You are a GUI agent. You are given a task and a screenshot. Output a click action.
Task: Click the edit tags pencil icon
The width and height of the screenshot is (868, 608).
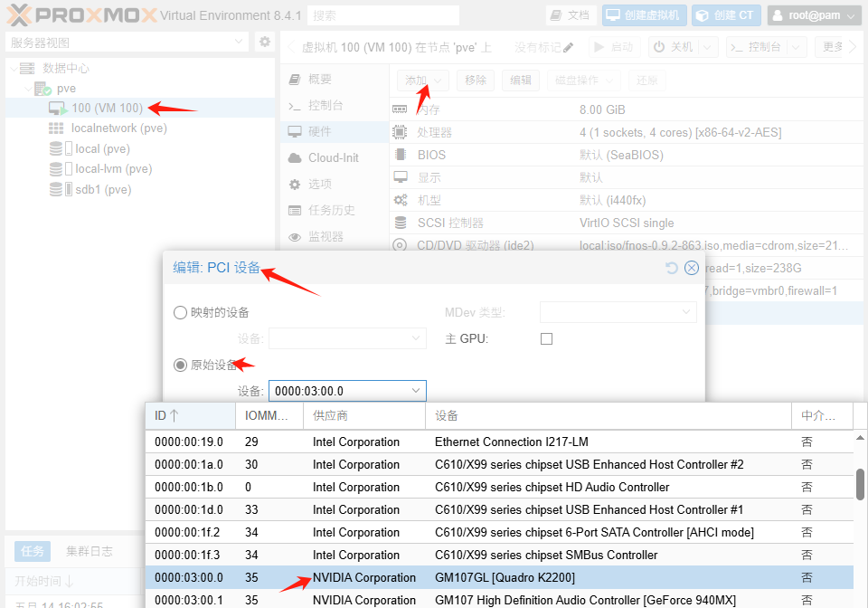tap(568, 48)
